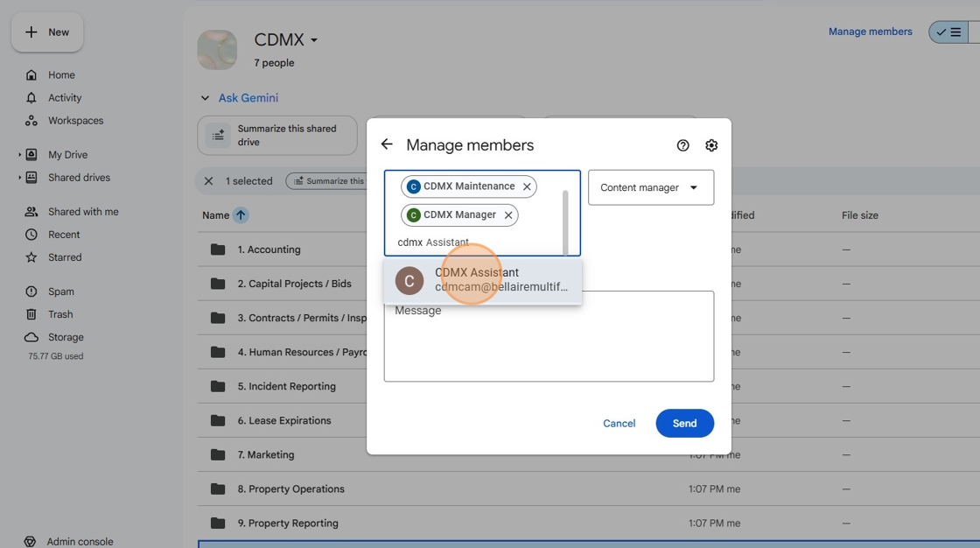Open shared drive settings gear icon
The image size is (980, 548).
tap(711, 145)
